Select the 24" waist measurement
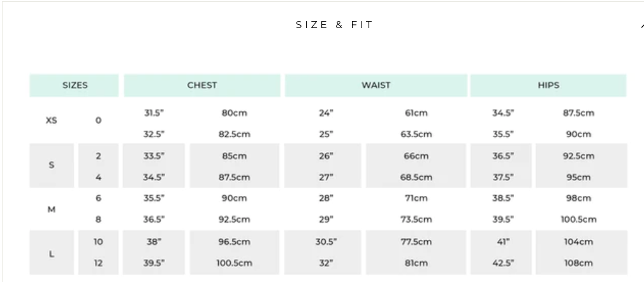Viewport: 644px width, 282px height. coord(326,113)
